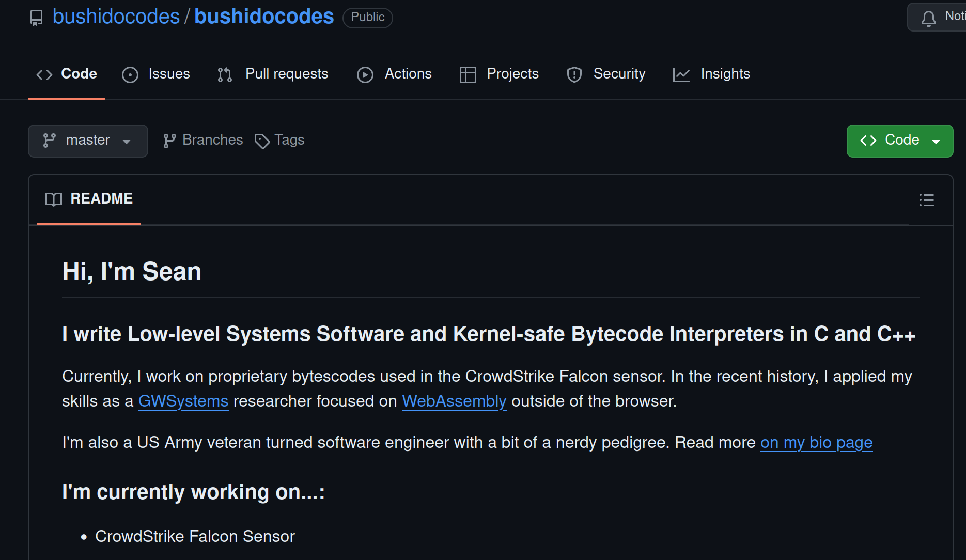Screen dimensions: 966x560
Task: Select the README tab
Action: [x=89, y=199]
